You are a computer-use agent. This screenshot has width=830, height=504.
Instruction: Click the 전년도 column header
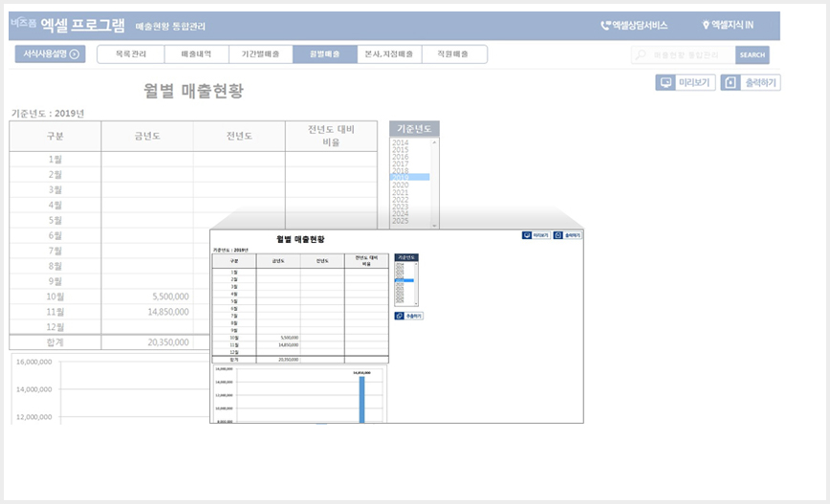(x=239, y=136)
